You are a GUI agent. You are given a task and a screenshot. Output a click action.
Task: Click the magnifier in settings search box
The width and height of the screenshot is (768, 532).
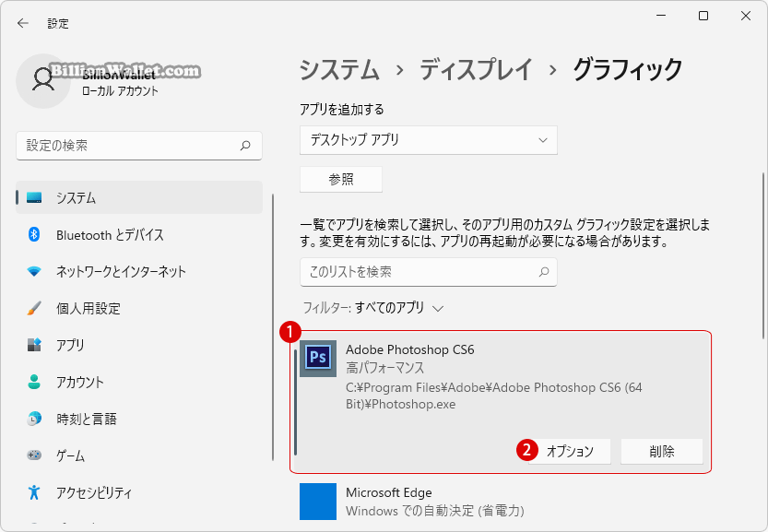click(x=245, y=146)
